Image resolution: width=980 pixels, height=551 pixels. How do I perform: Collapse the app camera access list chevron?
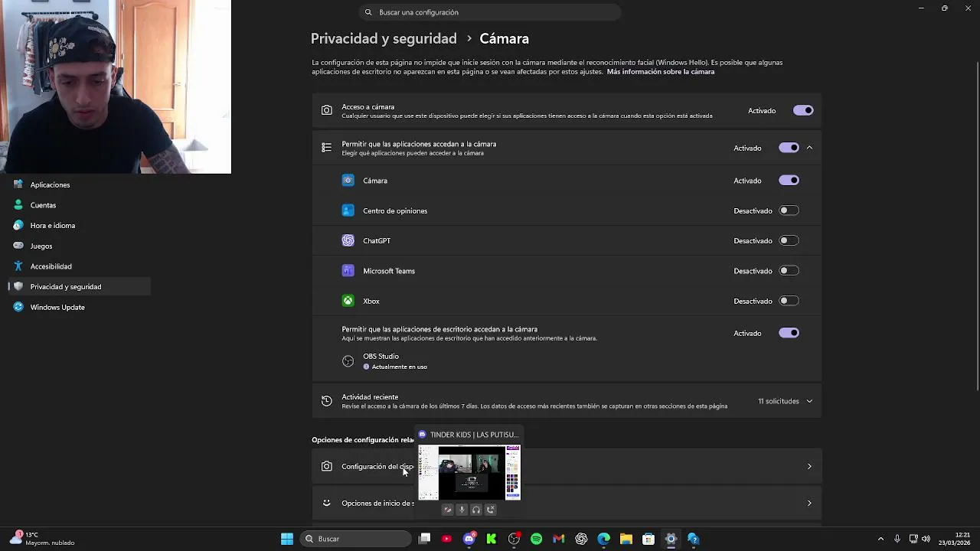(x=809, y=148)
